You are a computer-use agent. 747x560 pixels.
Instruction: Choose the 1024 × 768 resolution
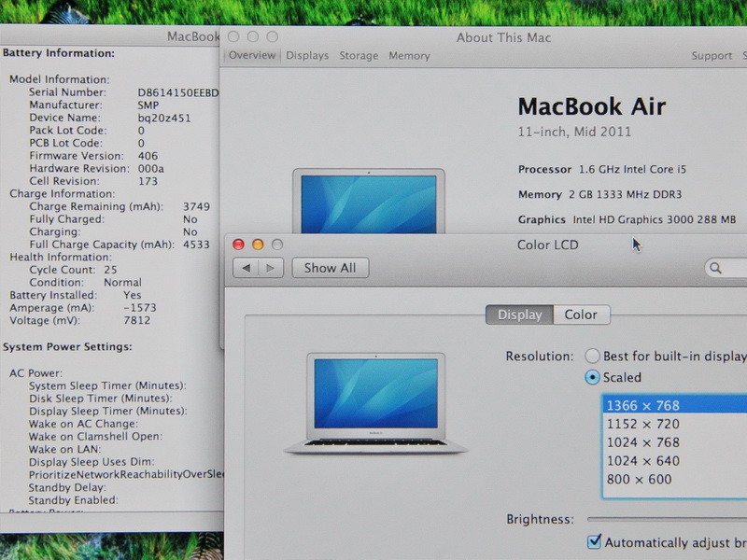pos(675,442)
